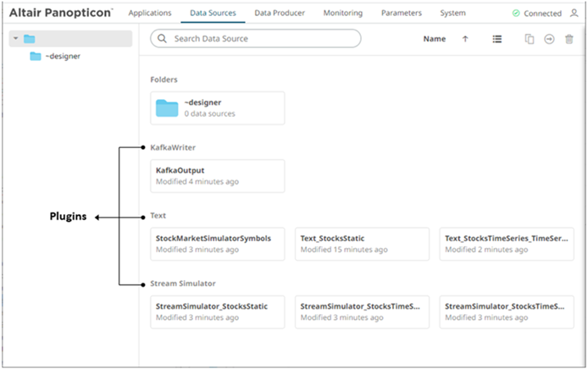
Task: Switch to list view icon
Action: tap(497, 39)
